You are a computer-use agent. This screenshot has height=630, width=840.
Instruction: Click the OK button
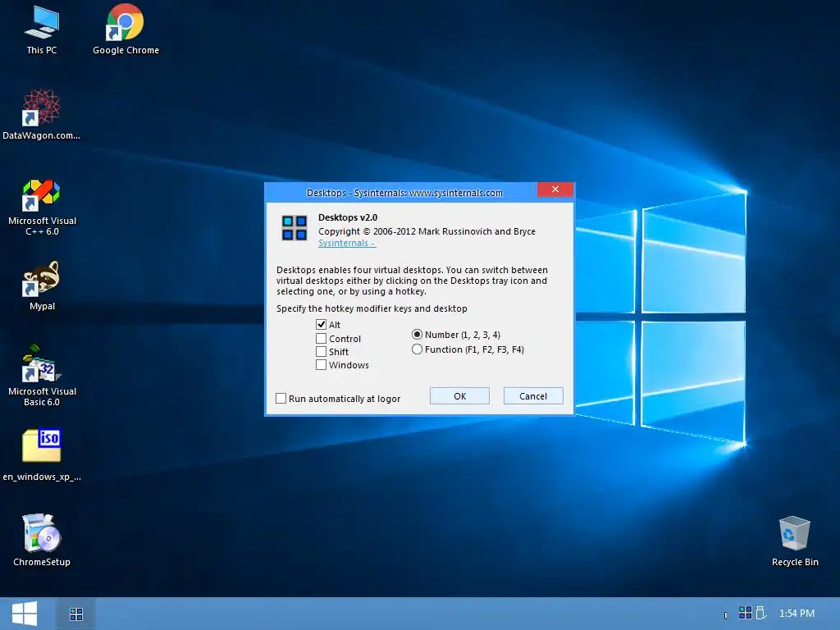pos(459,396)
